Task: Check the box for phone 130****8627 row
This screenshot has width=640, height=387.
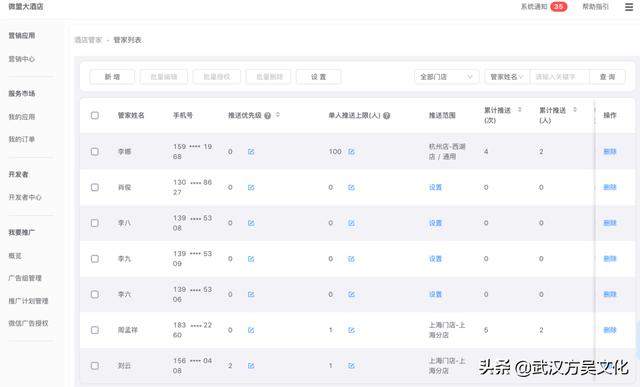Action: pyautogui.click(x=95, y=187)
